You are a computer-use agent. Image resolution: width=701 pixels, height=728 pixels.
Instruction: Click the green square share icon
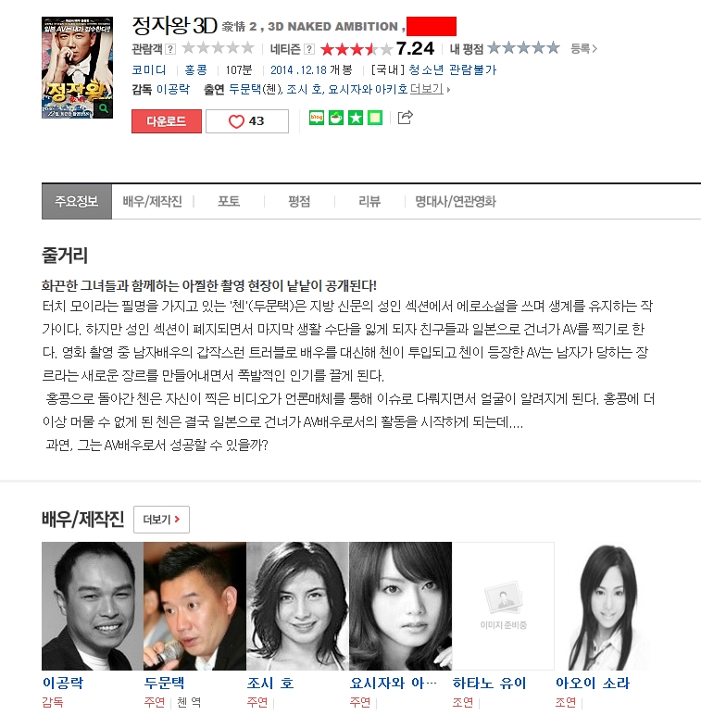(x=375, y=118)
